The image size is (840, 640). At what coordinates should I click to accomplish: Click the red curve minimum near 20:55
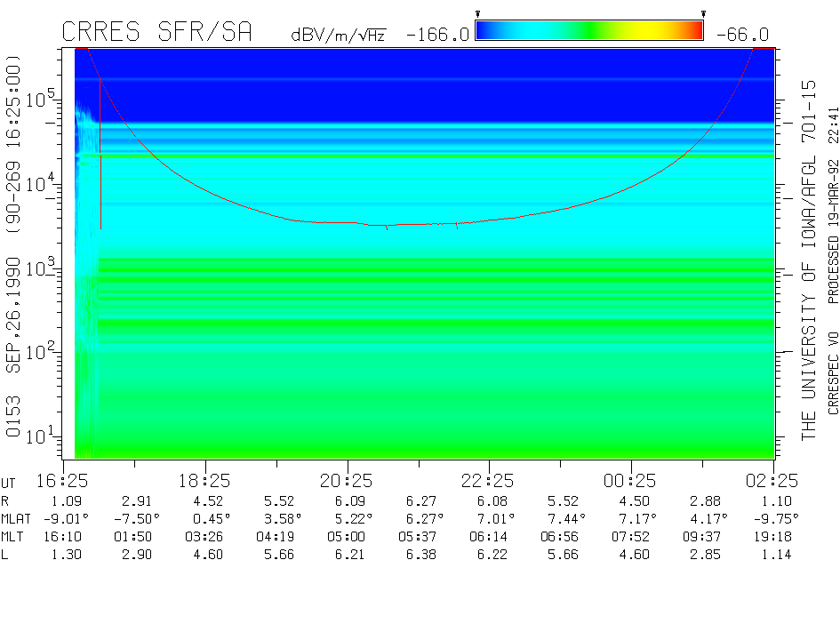tap(387, 227)
